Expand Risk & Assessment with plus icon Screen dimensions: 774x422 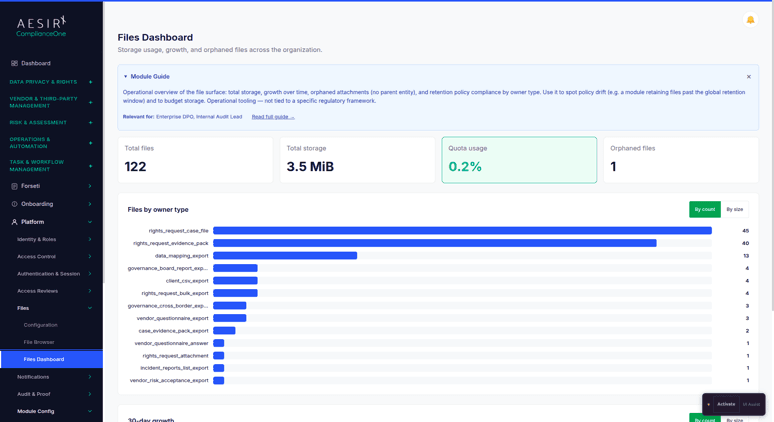tap(90, 122)
